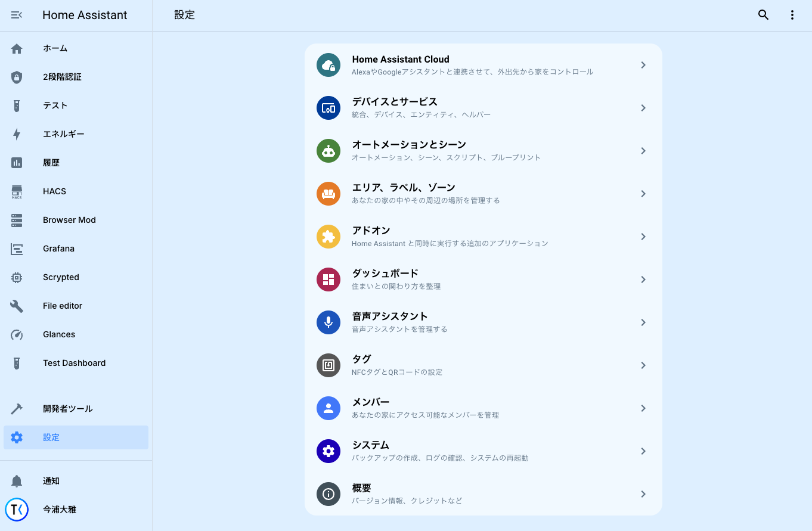Open オートメーションとシーン via its chevron arrow
Viewport: 812px width, 531px height.
coord(643,151)
